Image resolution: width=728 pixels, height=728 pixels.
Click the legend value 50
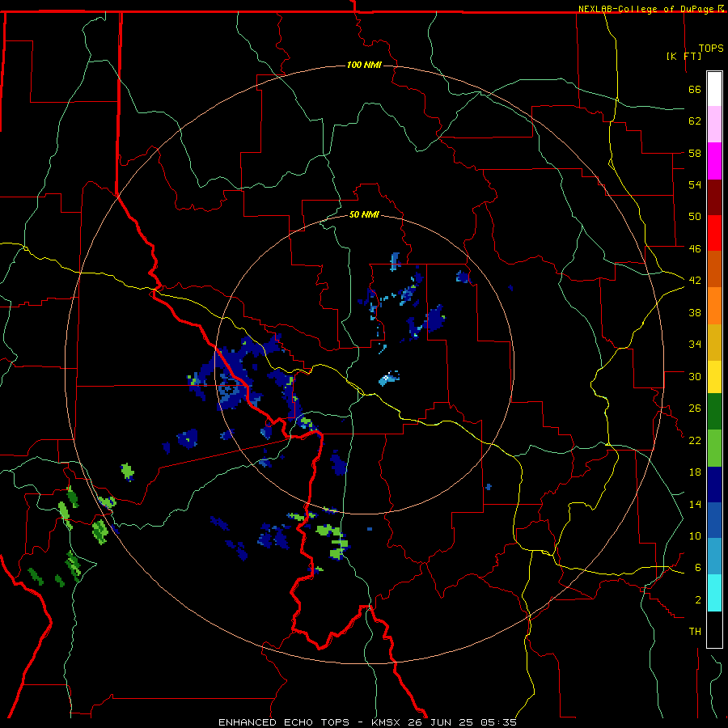coord(695,217)
